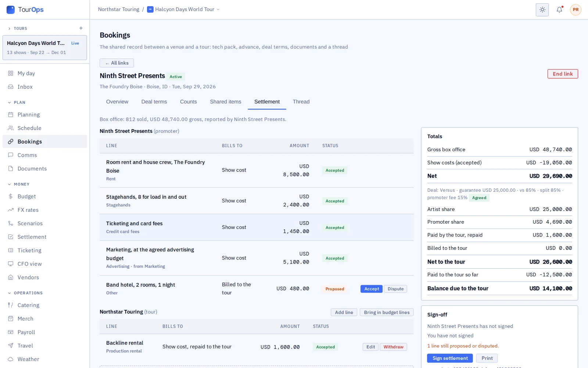Open Budget dollar icon

tap(11, 197)
